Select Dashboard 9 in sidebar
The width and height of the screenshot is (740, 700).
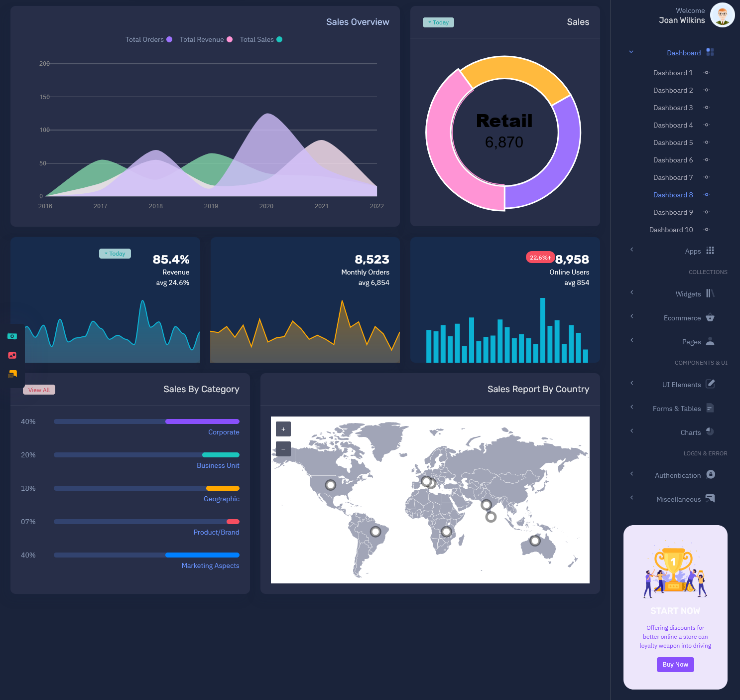click(x=673, y=212)
